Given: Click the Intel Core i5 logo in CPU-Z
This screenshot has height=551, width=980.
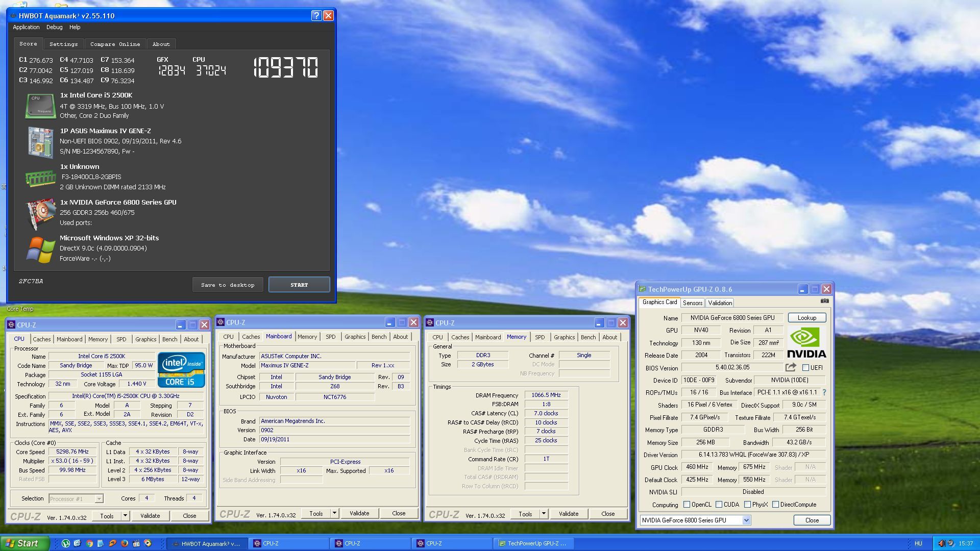Looking at the screenshot, I should pyautogui.click(x=181, y=370).
